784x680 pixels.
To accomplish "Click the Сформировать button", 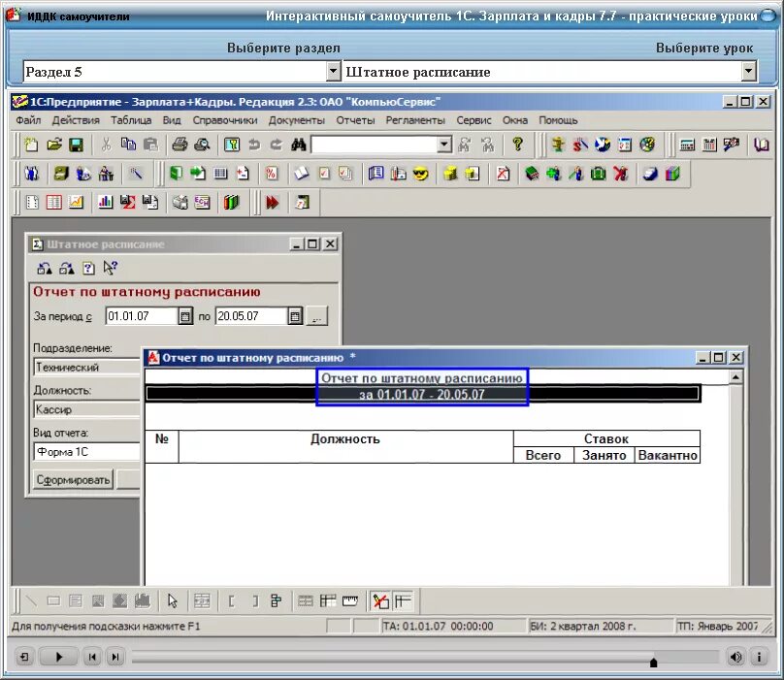I will [x=73, y=480].
